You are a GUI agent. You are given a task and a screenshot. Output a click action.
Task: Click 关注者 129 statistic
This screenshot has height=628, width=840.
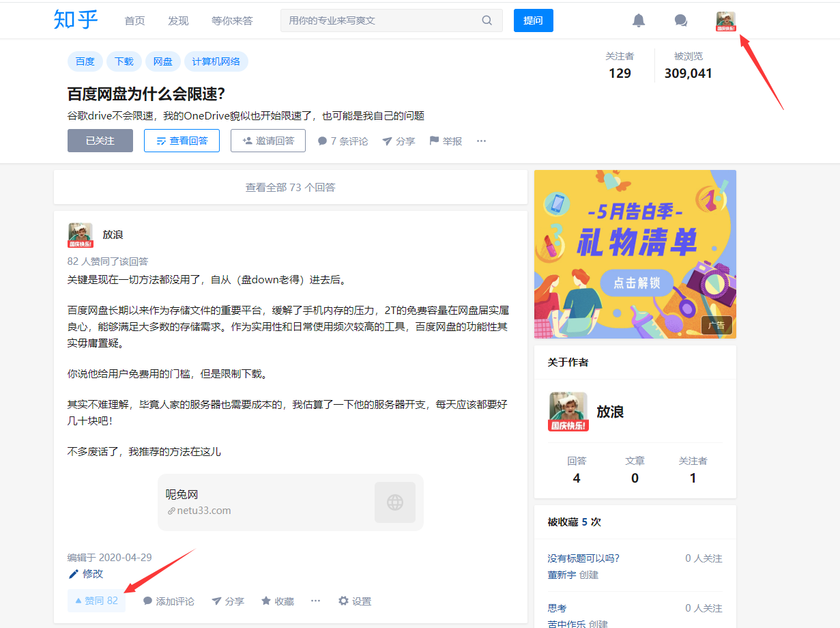click(x=620, y=66)
